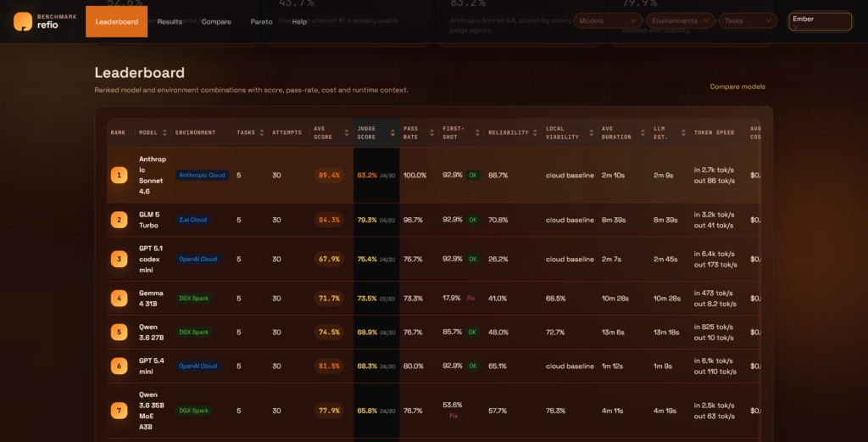The image size is (868, 442).
Task: Click the OK badge in GLM 5 Turbo row
Action: pos(473,220)
